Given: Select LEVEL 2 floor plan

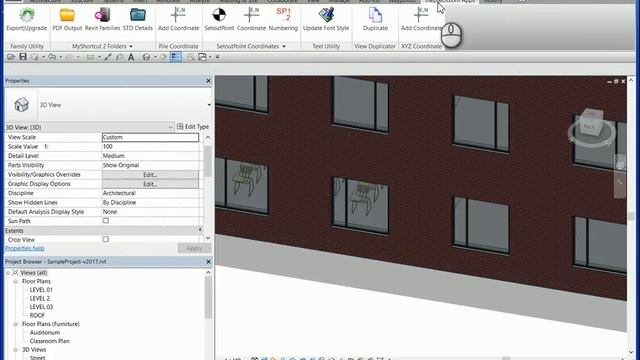Looking at the screenshot, I should [x=40, y=298].
